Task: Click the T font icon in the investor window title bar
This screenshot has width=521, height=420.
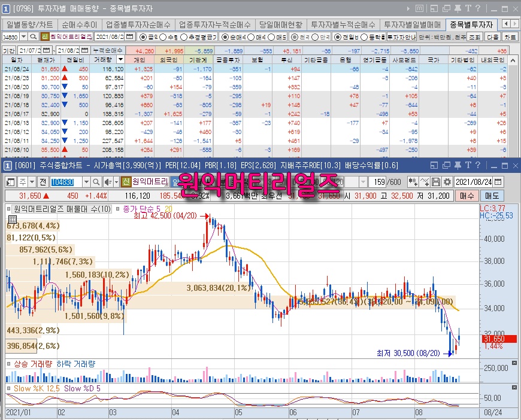Action: [468, 8]
